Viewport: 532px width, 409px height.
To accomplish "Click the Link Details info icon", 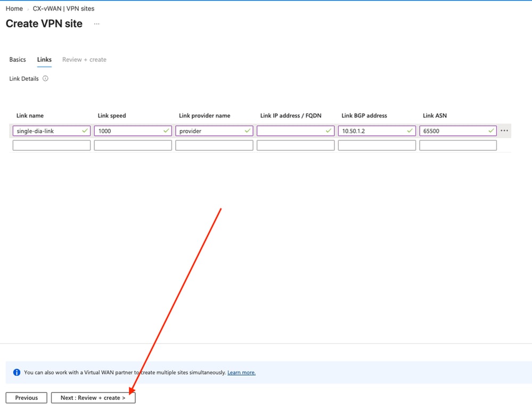I will pos(45,78).
